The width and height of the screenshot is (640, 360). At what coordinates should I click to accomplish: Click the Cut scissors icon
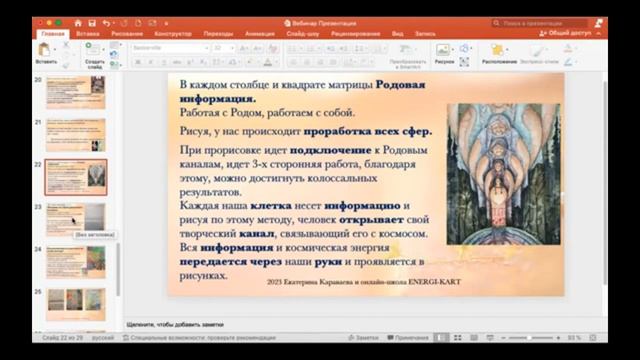66,45
